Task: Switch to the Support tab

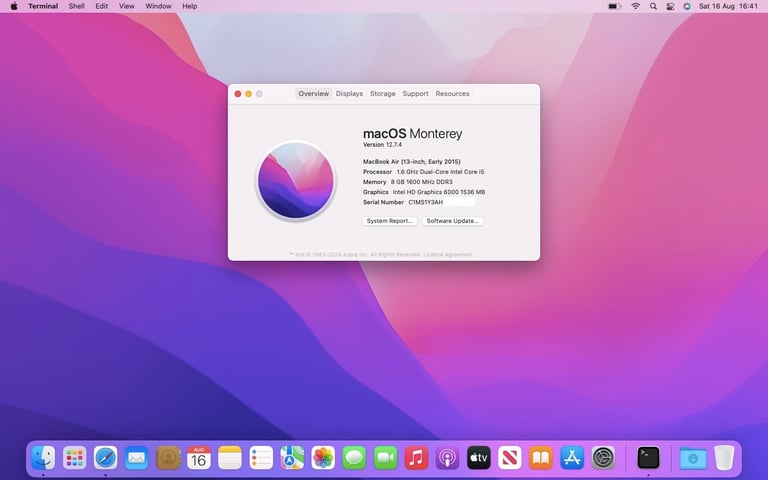Action: pyautogui.click(x=415, y=94)
